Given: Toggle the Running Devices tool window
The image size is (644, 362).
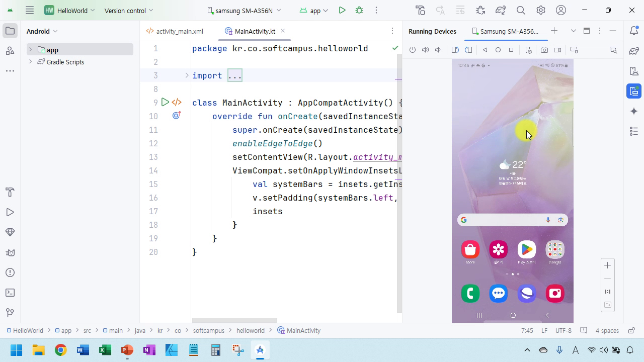Looking at the screenshot, I should [634, 92].
